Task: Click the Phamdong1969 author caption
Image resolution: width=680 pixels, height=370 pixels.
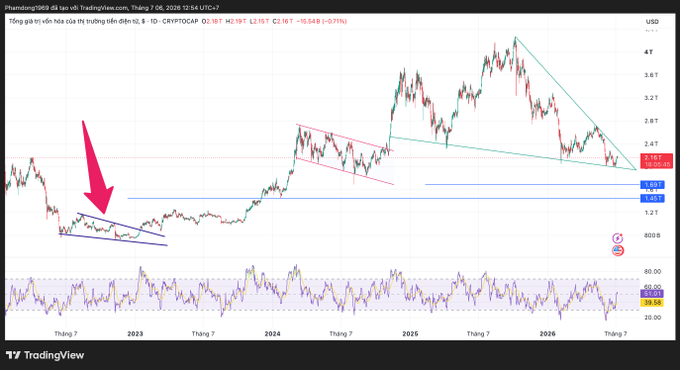Action: [112, 8]
